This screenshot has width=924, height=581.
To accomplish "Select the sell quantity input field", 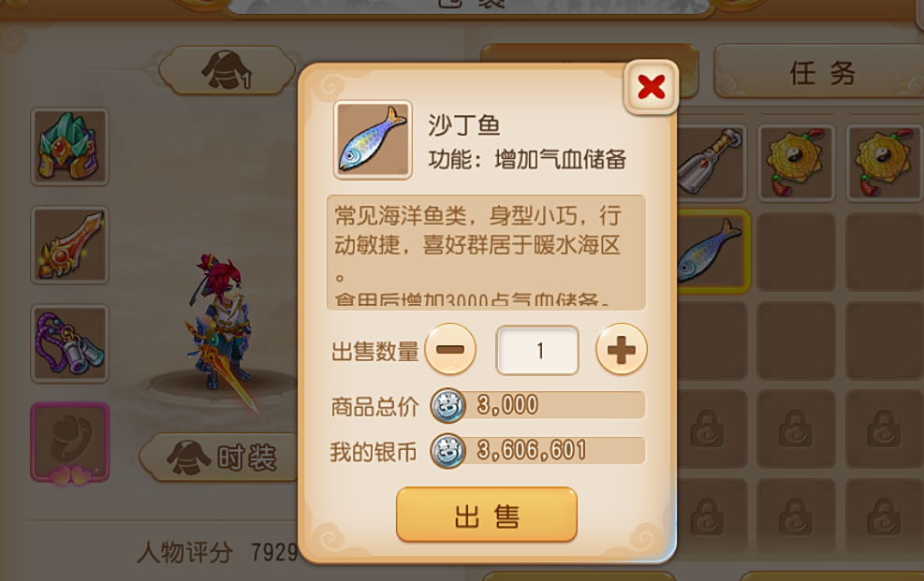I will pos(537,350).
